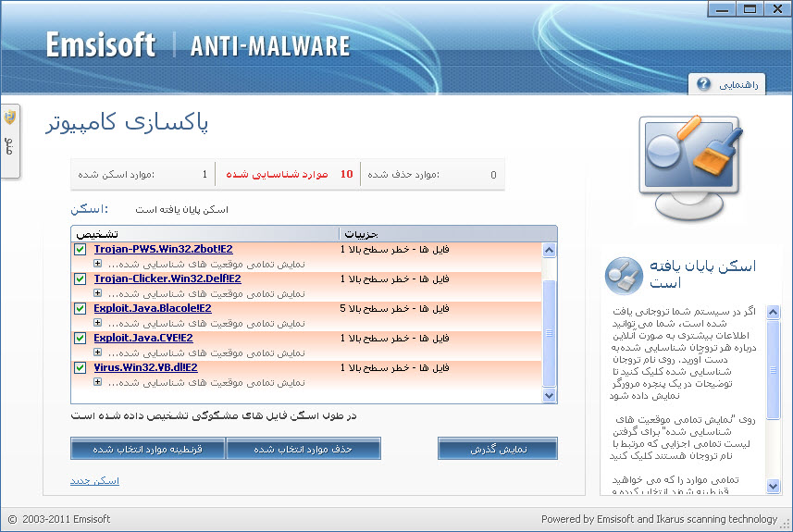793x532 pixels.
Task: Open the help question mark icon
Action: (x=703, y=84)
